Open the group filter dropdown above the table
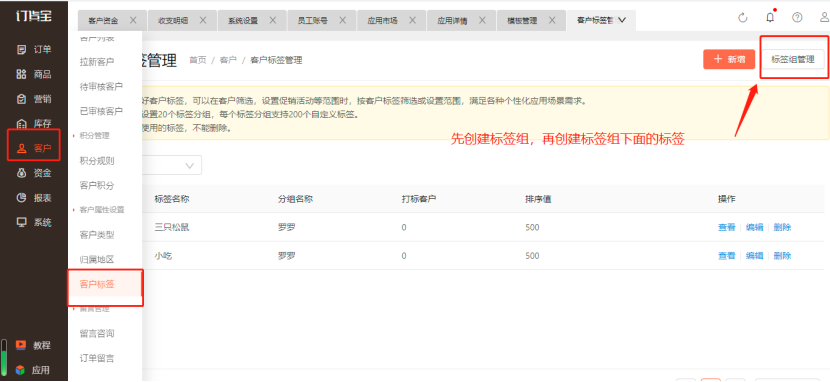 [x=172, y=165]
